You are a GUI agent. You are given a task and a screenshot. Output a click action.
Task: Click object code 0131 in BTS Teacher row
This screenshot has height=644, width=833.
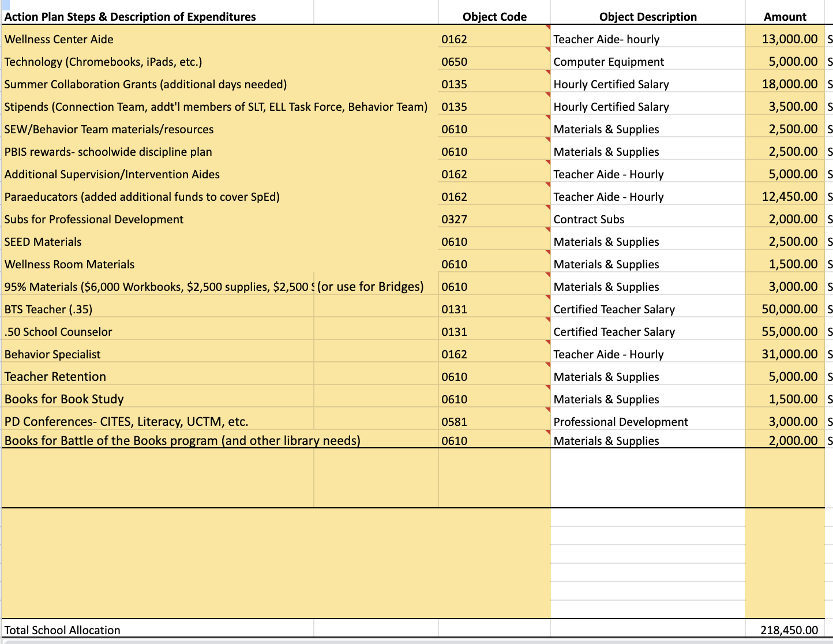[455, 309]
